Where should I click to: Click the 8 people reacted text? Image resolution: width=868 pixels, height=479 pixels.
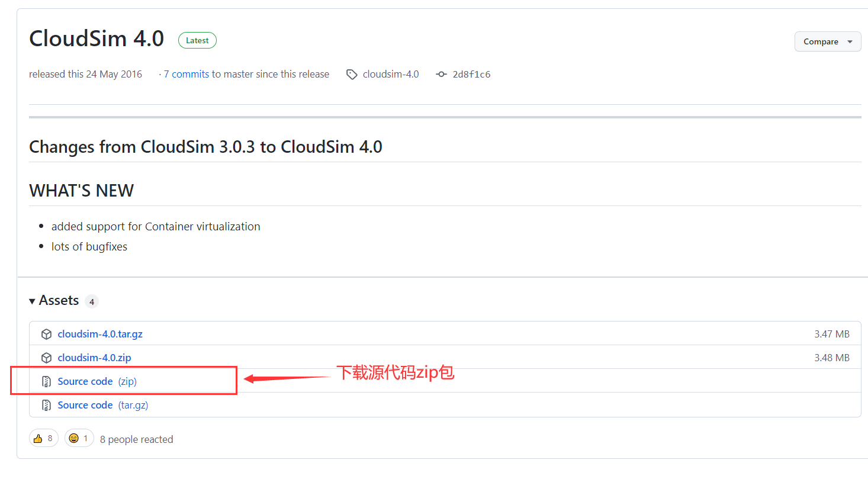(x=137, y=439)
